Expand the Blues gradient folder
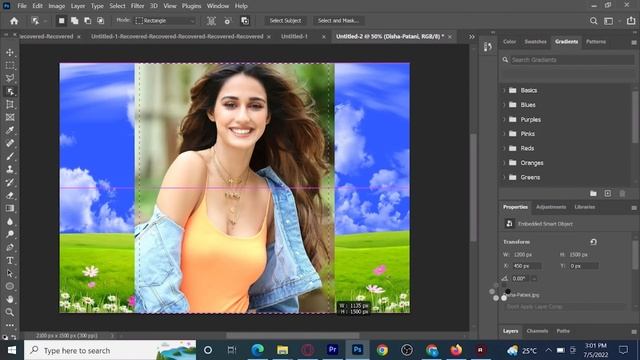640x360 pixels. [504, 105]
